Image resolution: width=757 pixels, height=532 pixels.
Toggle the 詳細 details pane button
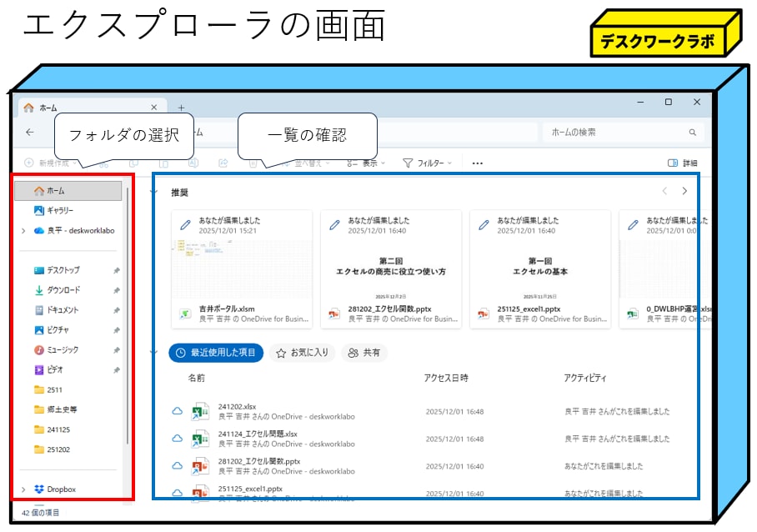(683, 163)
